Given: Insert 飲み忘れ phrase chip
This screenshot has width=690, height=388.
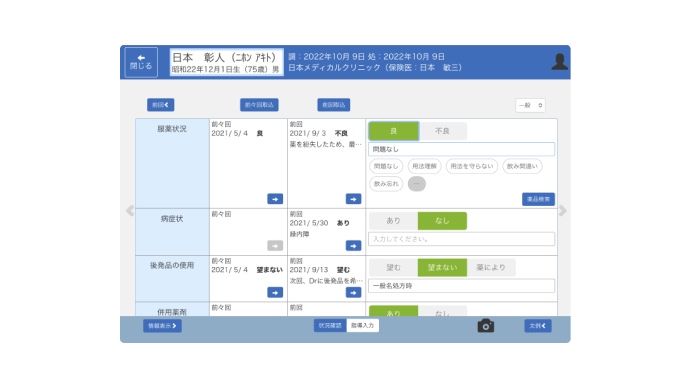Looking at the screenshot, I should pyautogui.click(x=386, y=183).
